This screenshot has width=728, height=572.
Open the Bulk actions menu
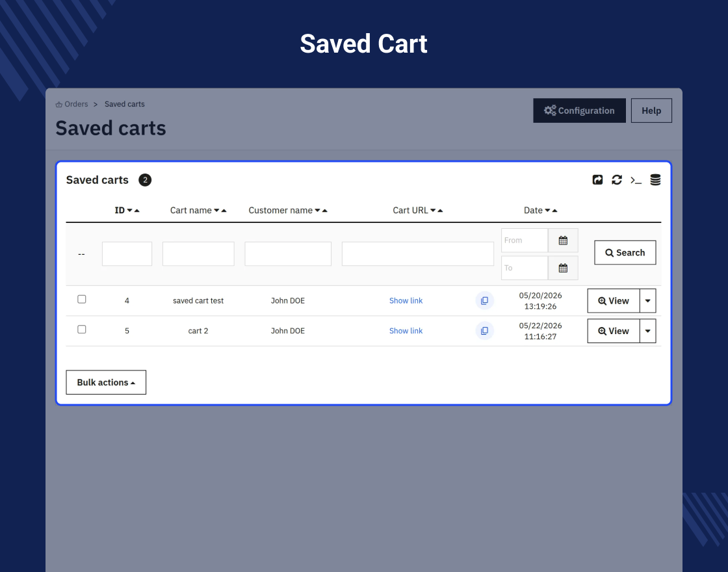pos(106,382)
